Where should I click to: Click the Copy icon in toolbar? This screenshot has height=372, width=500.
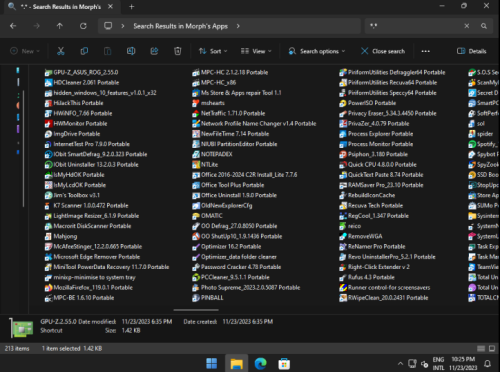pyautogui.click(x=84, y=51)
